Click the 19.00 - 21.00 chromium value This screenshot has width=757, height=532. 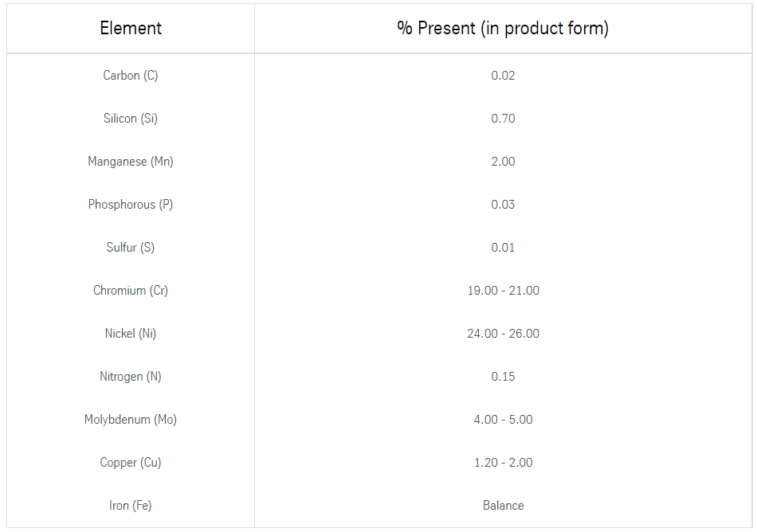click(x=503, y=291)
